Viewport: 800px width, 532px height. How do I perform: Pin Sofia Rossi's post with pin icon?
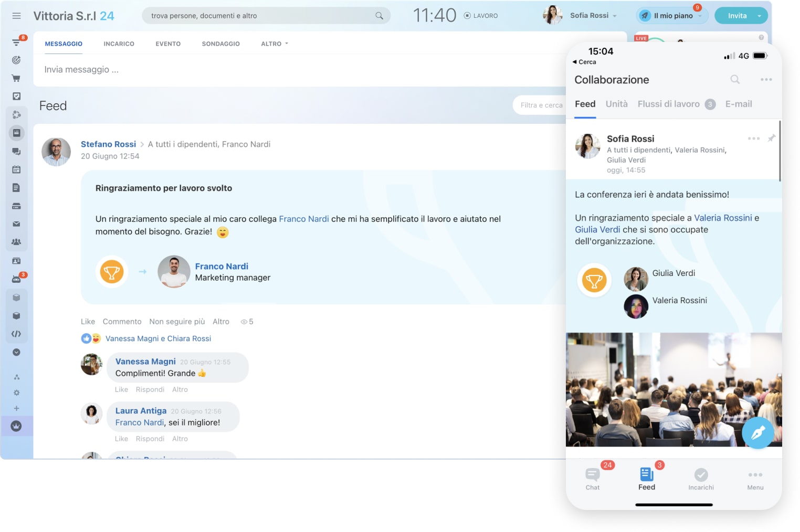tap(771, 139)
